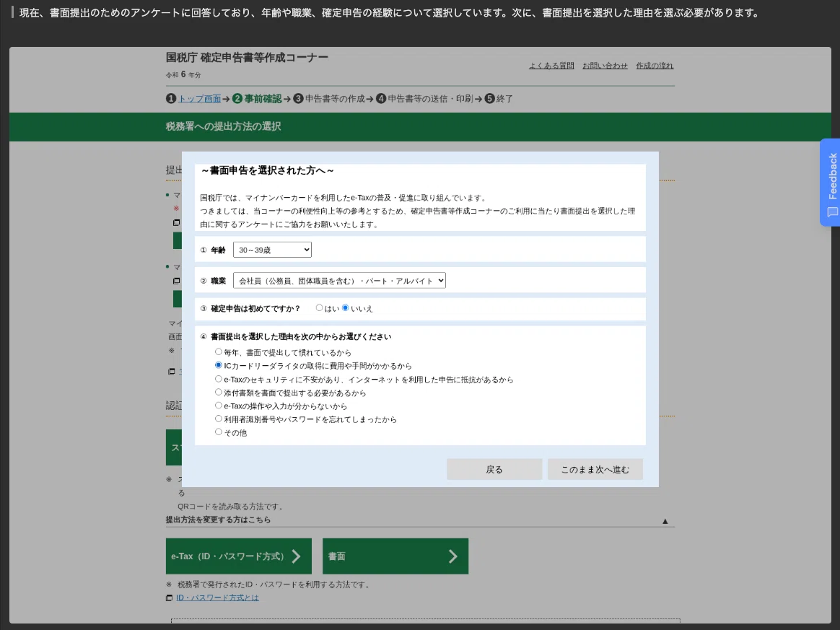The width and height of the screenshot is (840, 630).
Task: Open the Feedback side tab
Action: [x=831, y=182]
